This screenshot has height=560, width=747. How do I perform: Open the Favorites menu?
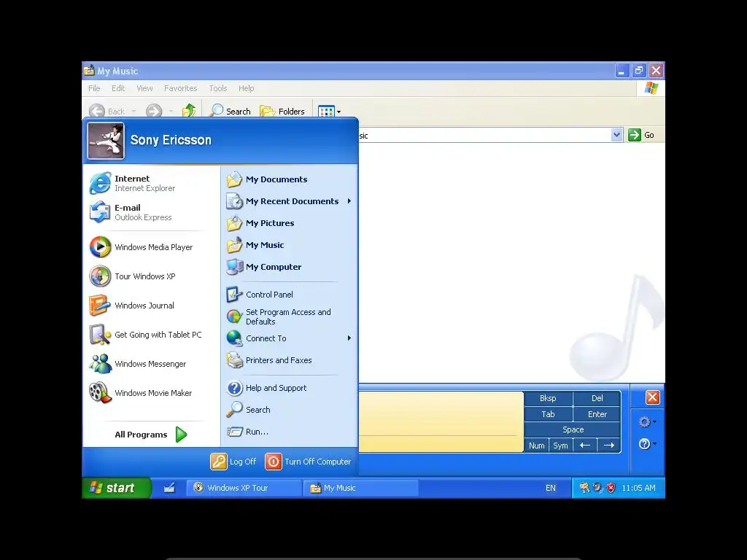point(181,88)
